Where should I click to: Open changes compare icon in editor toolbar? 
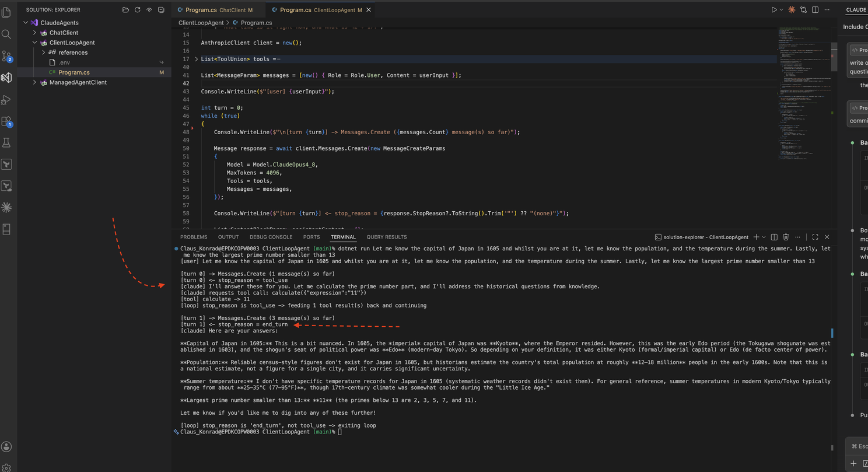point(803,10)
